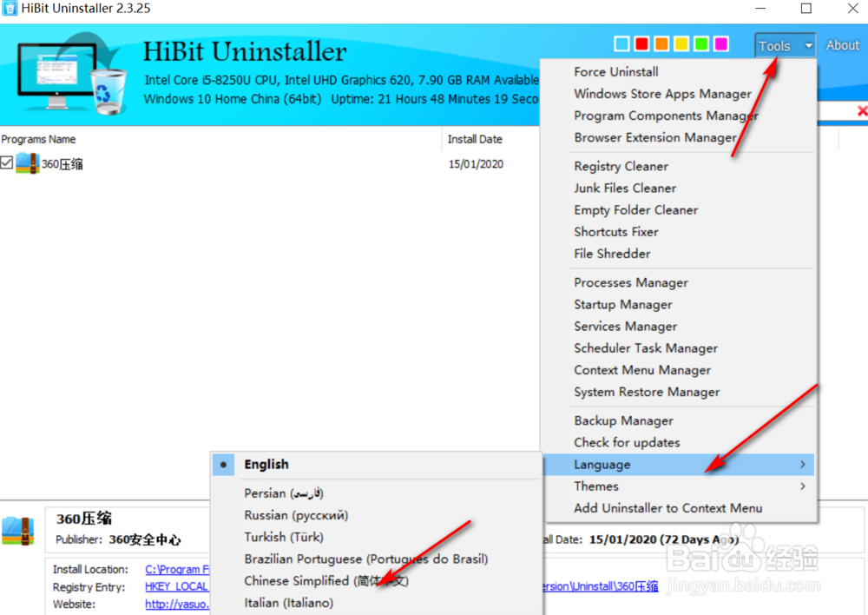The height and width of the screenshot is (615, 868).
Task: Open the About menu
Action: click(x=843, y=45)
